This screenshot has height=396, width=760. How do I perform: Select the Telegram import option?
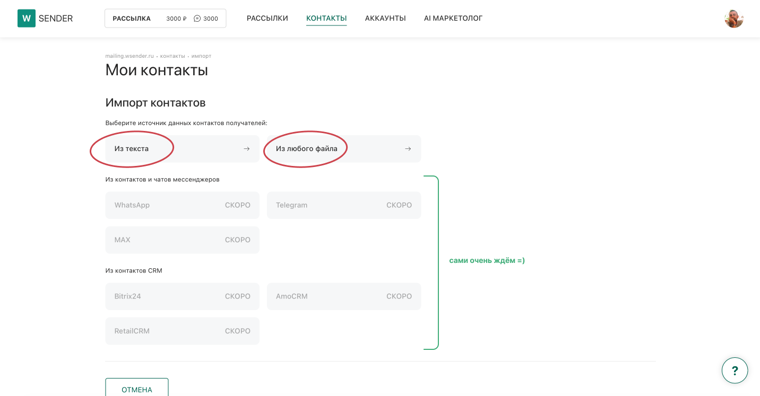(x=344, y=205)
